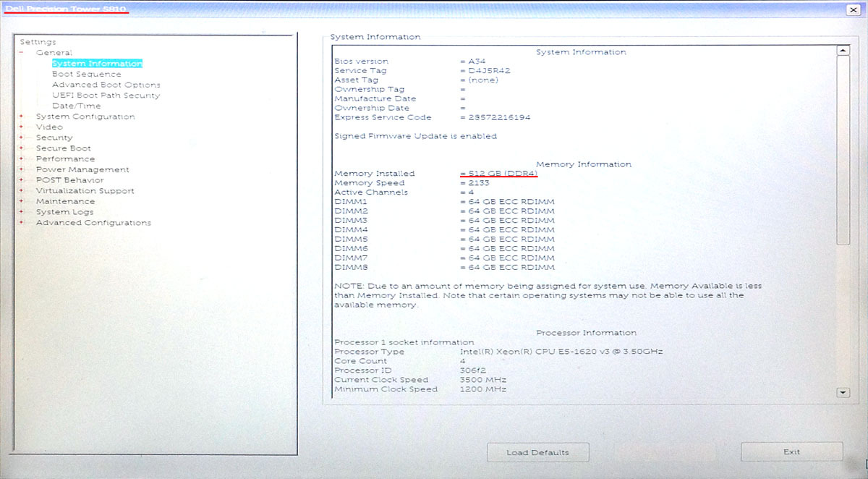
Task: Expand the Maintenance section
Action: coord(22,201)
